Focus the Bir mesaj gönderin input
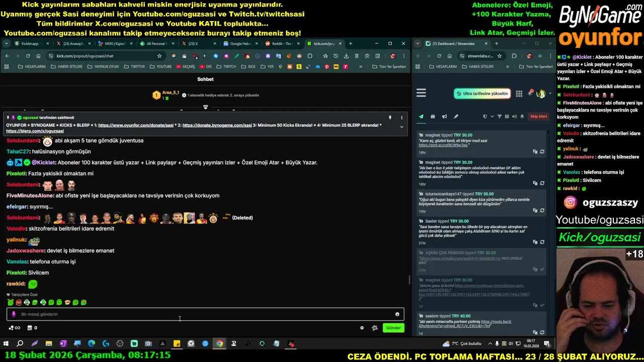The image size is (644, 362). click(205, 314)
